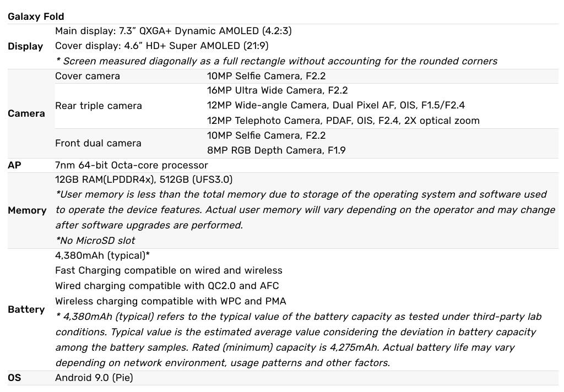Click the Android 9.0 (Pie) text
Viewport: 564px width, 392px height.
(94, 378)
